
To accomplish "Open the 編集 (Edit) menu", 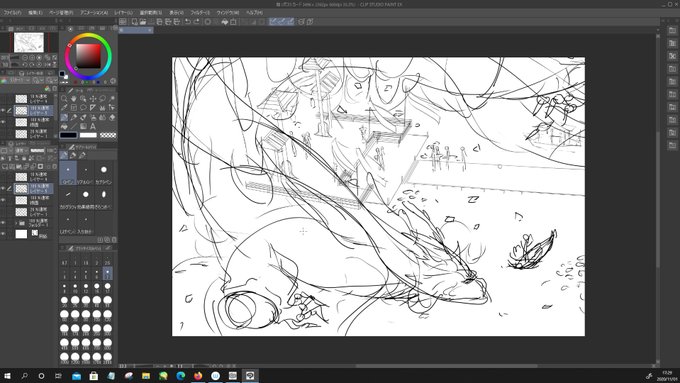I will point(36,13).
